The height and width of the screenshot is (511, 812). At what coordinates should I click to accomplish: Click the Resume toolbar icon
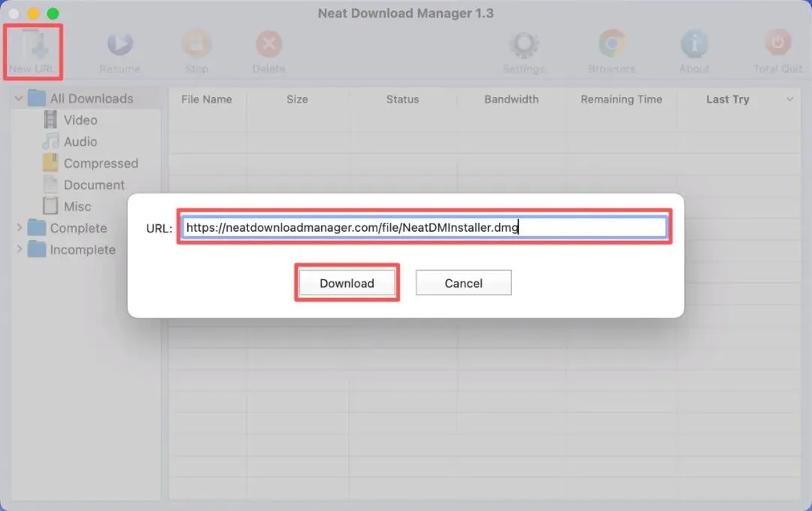(120, 44)
